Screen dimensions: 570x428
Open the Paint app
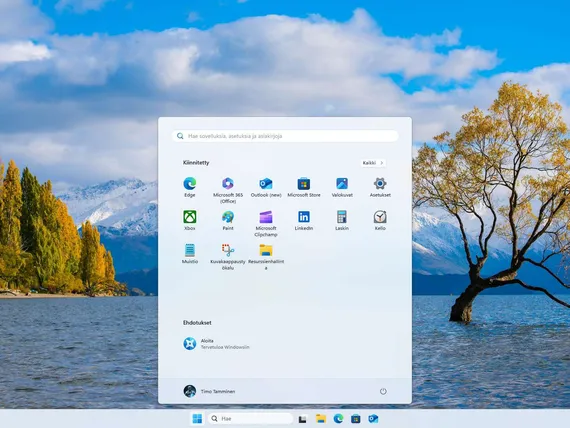pyautogui.click(x=228, y=220)
